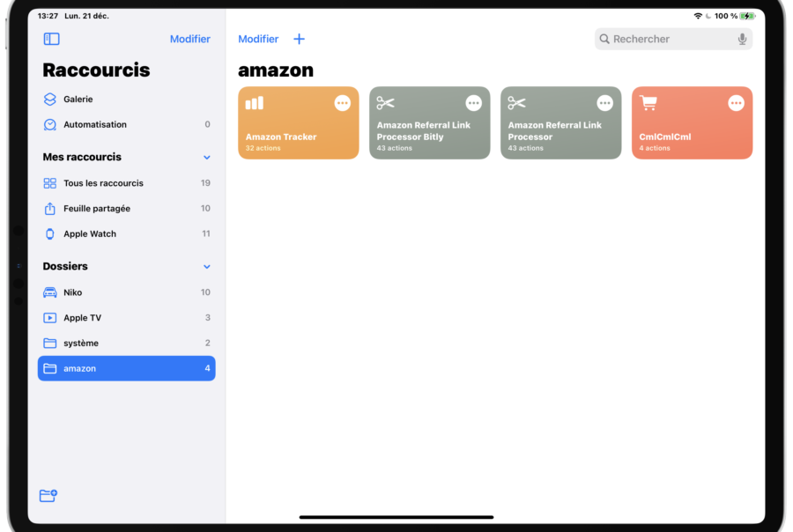Click the grid icon beside Tous les raccourcis
Screen dimensions: 793x532
tap(49, 183)
